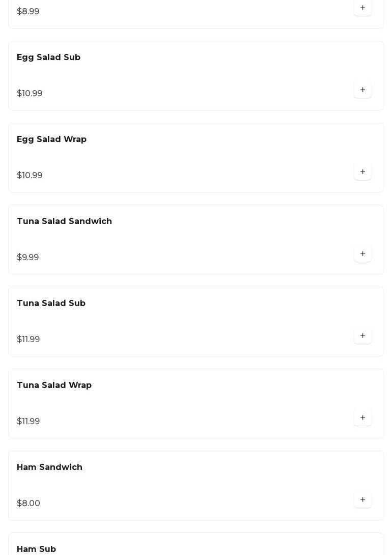
Task: Open Egg Salad Sub item title
Action: point(48,58)
